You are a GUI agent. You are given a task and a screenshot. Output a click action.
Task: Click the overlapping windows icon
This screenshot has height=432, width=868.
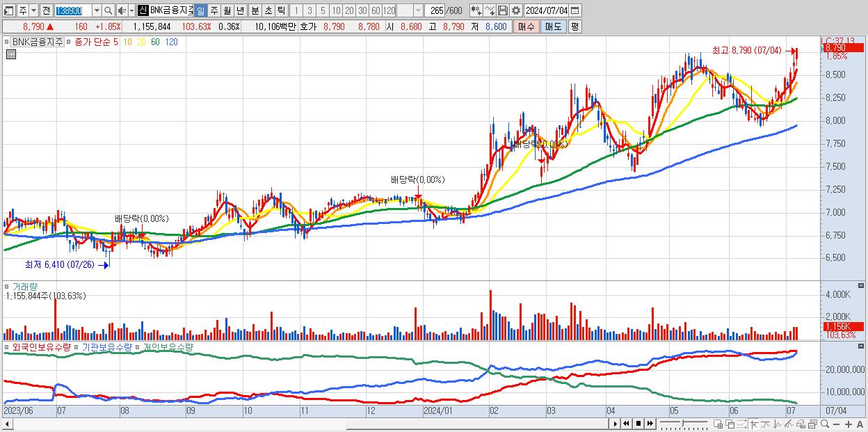pyautogui.click(x=730, y=424)
